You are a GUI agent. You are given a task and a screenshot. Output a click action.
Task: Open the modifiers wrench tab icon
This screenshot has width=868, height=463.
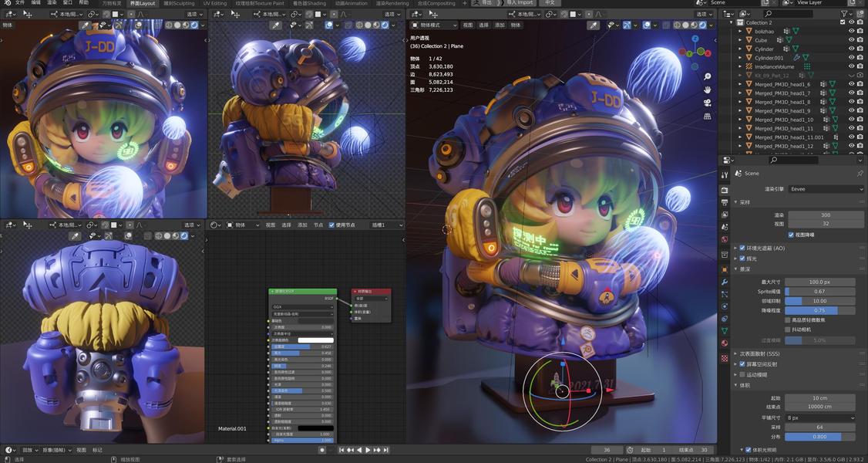click(x=725, y=282)
